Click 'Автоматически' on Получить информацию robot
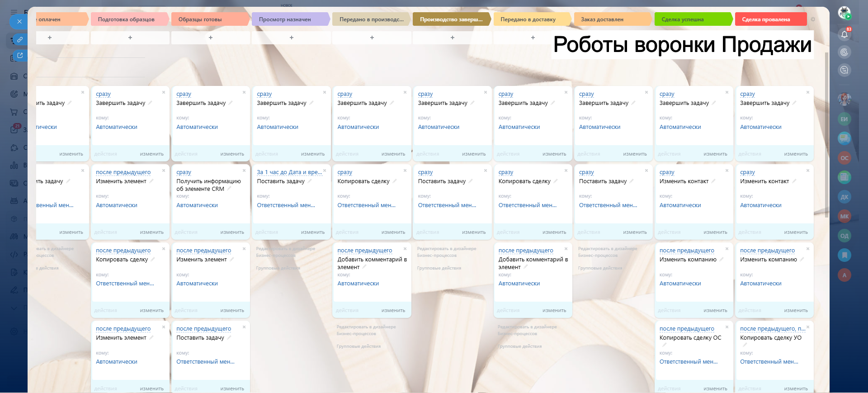The height and width of the screenshot is (393, 868). pyautogui.click(x=197, y=205)
